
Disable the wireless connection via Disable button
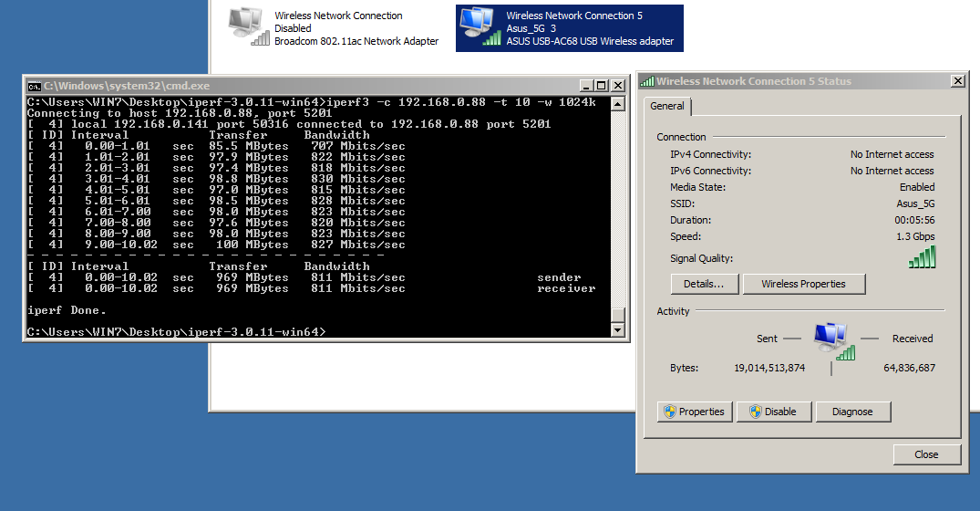click(773, 412)
